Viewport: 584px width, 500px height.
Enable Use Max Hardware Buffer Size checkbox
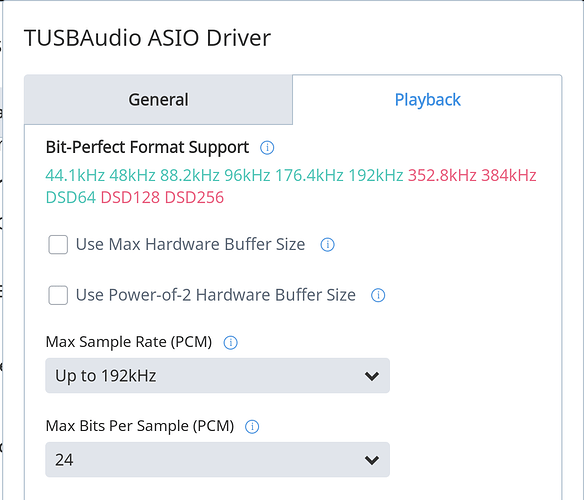point(58,245)
